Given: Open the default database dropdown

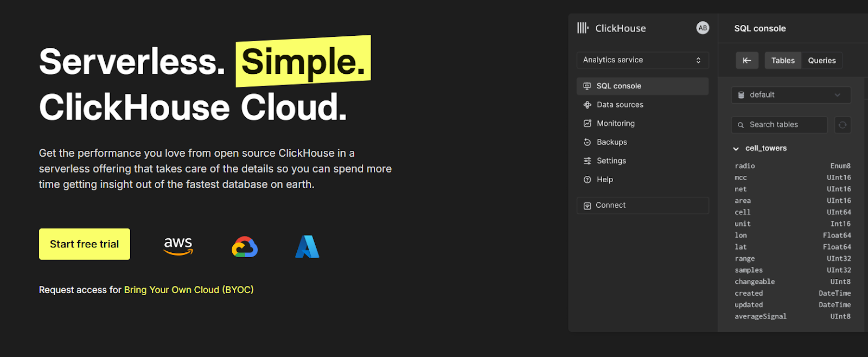Looking at the screenshot, I should 791,95.
